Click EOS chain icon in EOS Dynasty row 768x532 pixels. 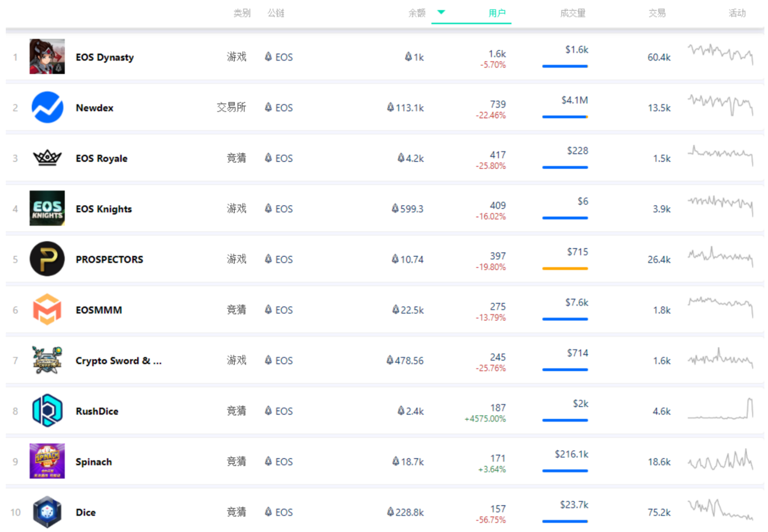[268, 57]
